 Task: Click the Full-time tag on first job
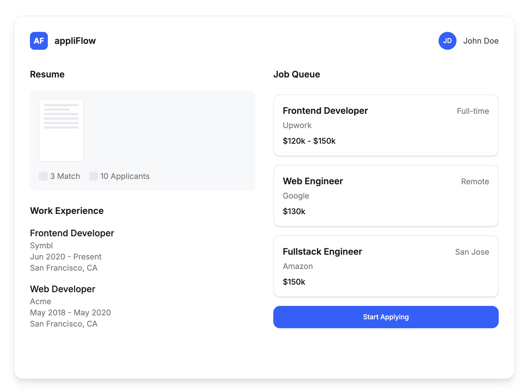473,111
